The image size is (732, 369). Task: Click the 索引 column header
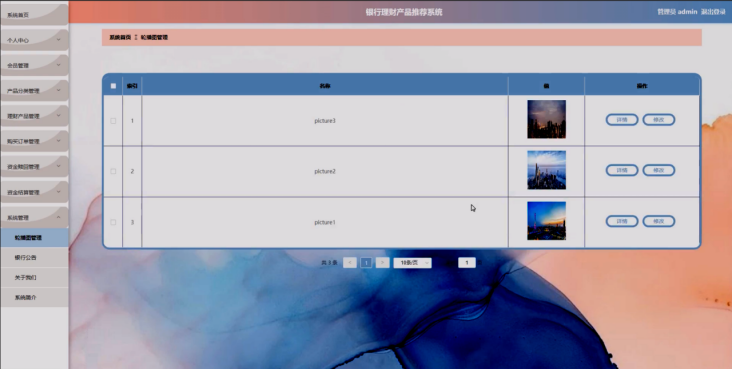point(132,86)
